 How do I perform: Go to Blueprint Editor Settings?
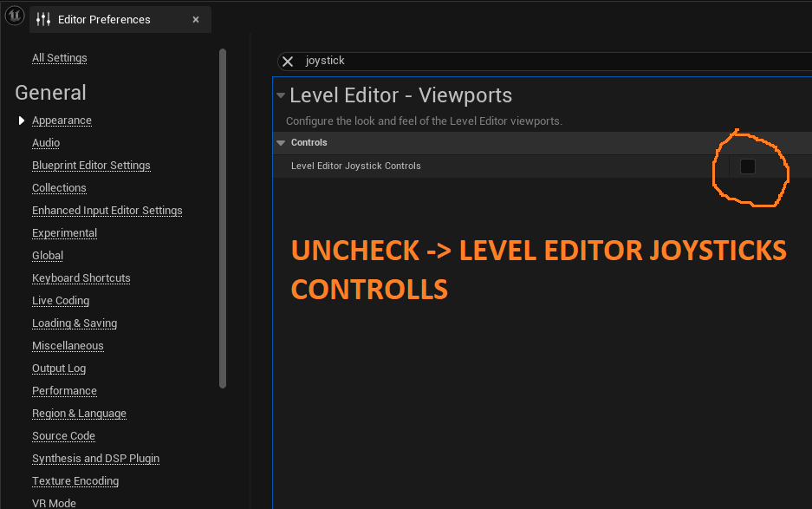pyautogui.click(x=91, y=166)
